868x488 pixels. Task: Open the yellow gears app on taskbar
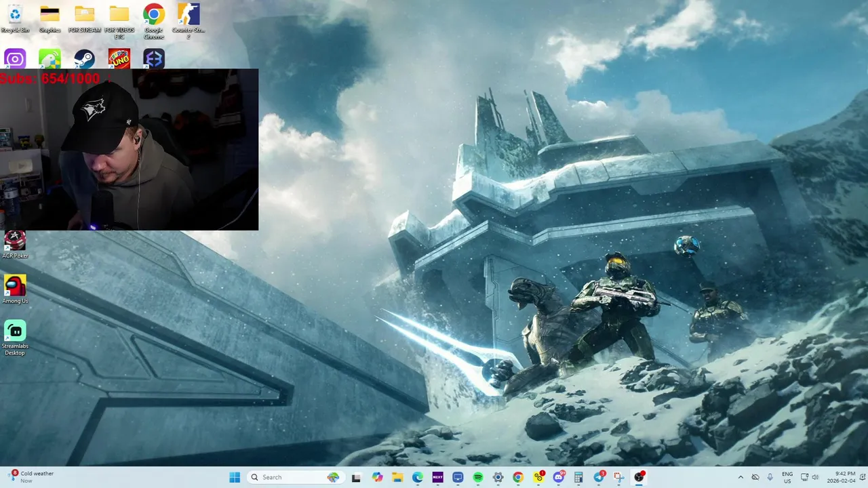[538, 477]
